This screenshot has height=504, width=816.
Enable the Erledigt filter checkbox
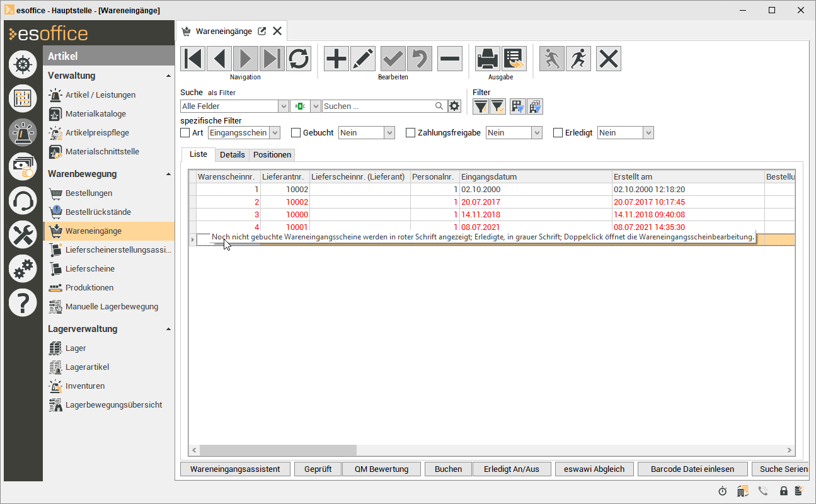point(558,133)
